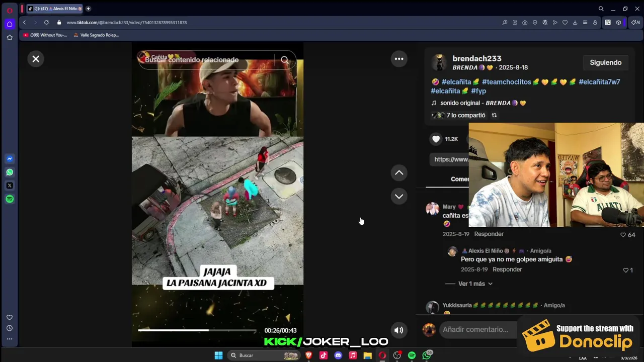The image size is (644, 362).
Task: Open WhatsApp in Opera sidebar
Action: [x=10, y=172]
